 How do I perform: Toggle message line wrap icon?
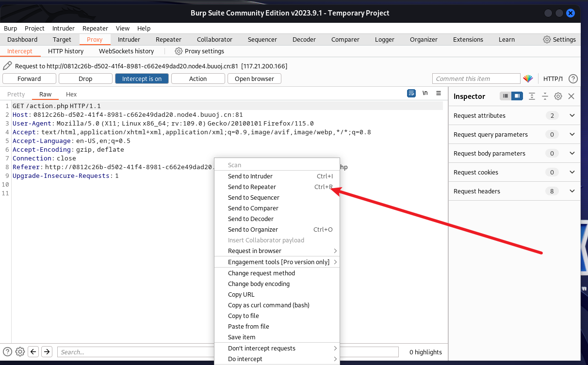click(411, 93)
